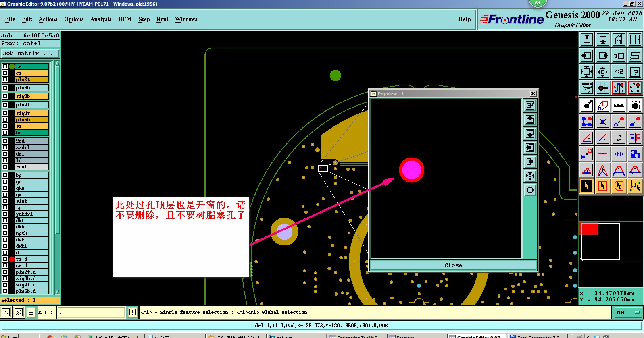Select the pln5b layer row
This screenshot has height=338, width=644.
32,120
